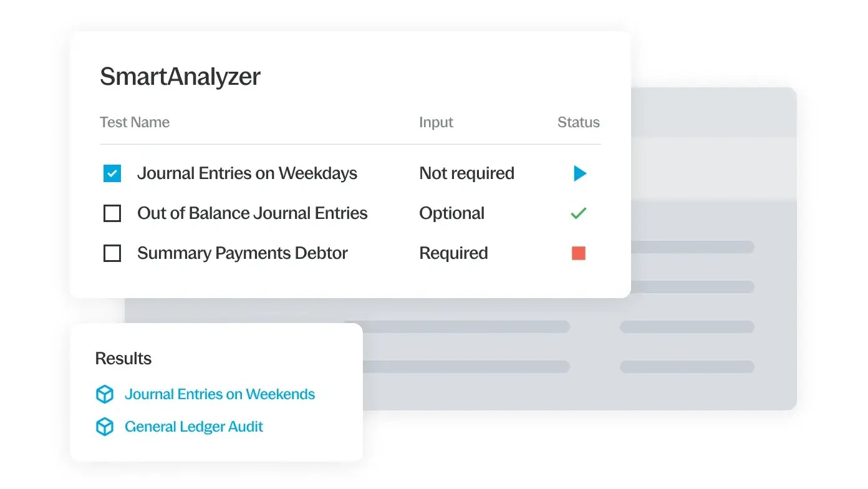
Task: Click the Optional input value
Action: tap(452, 213)
